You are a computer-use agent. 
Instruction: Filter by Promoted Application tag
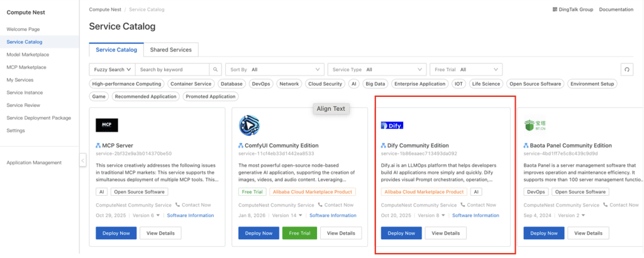(211, 96)
